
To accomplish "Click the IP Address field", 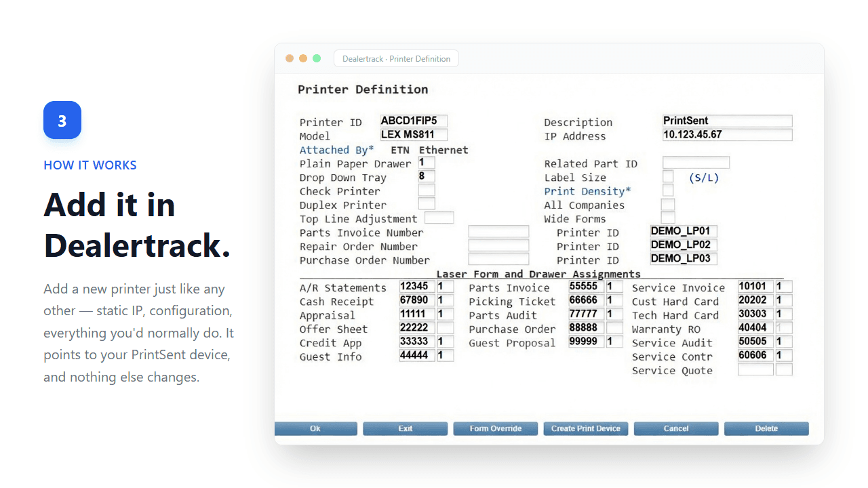I will (727, 134).
